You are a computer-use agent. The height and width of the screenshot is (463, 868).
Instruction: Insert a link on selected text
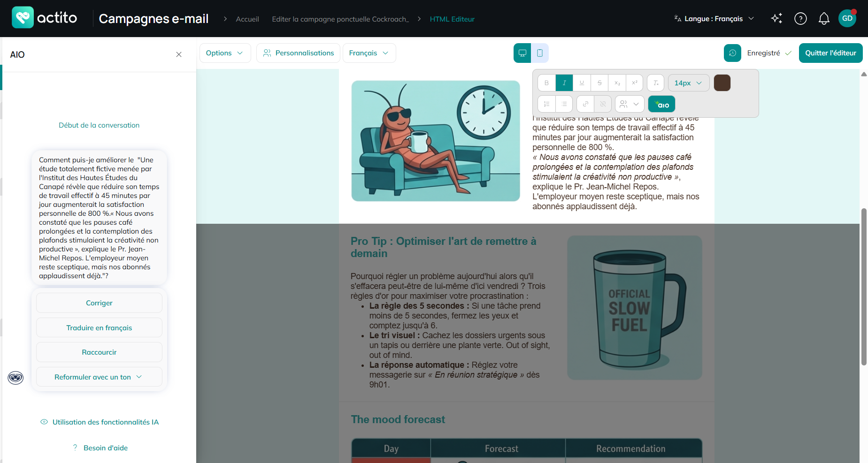click(x=585, y=104)
